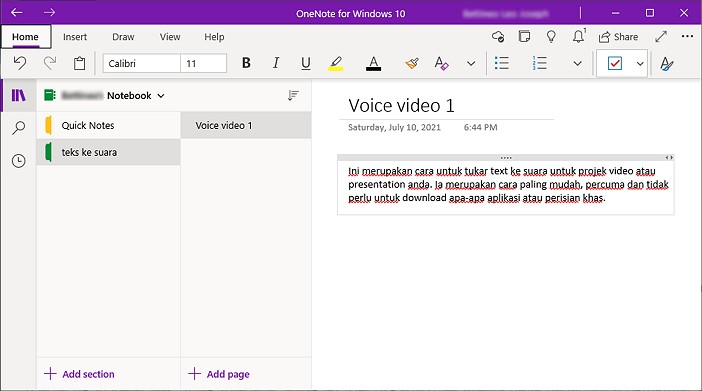Image resolution: width=702 pixels, height=391 pixels.
Task: Toggle bold formatting
Action: tap(246, 63)
